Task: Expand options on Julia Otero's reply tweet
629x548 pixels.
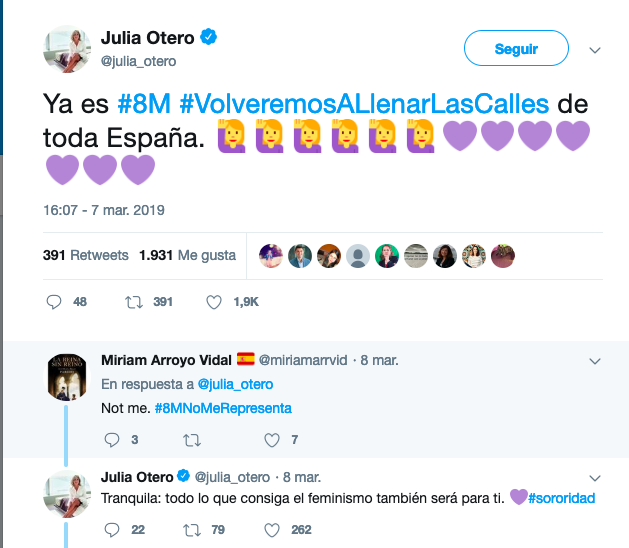Action: click(595, 478)
